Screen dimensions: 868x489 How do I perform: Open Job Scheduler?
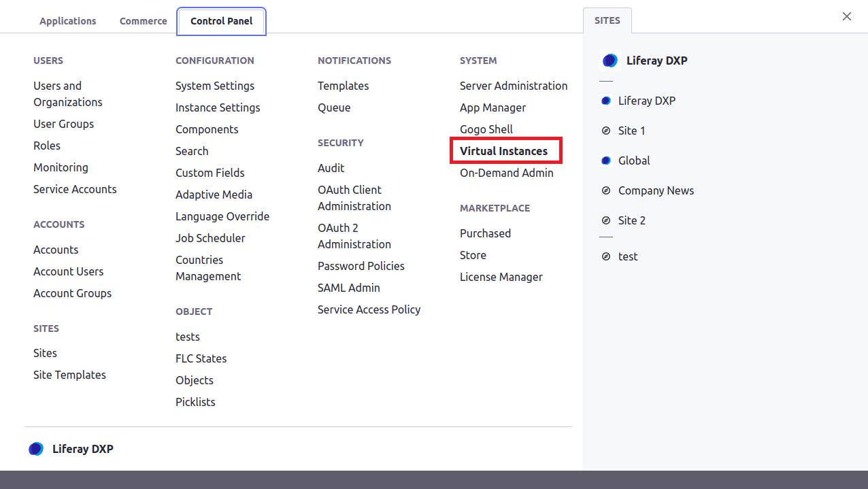211,238
